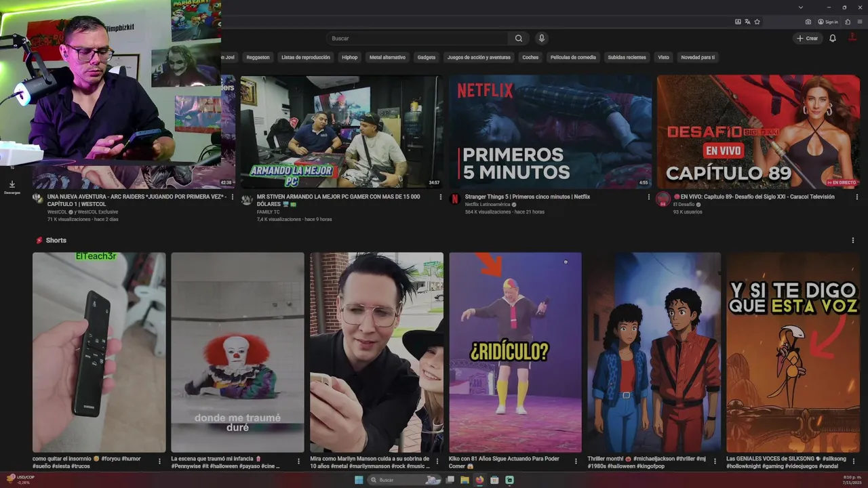Image resolution: width=868 pixels, height=488 pixels.
Task: Open Firefox extensions puzzle icon
Action: coord(848,22)
